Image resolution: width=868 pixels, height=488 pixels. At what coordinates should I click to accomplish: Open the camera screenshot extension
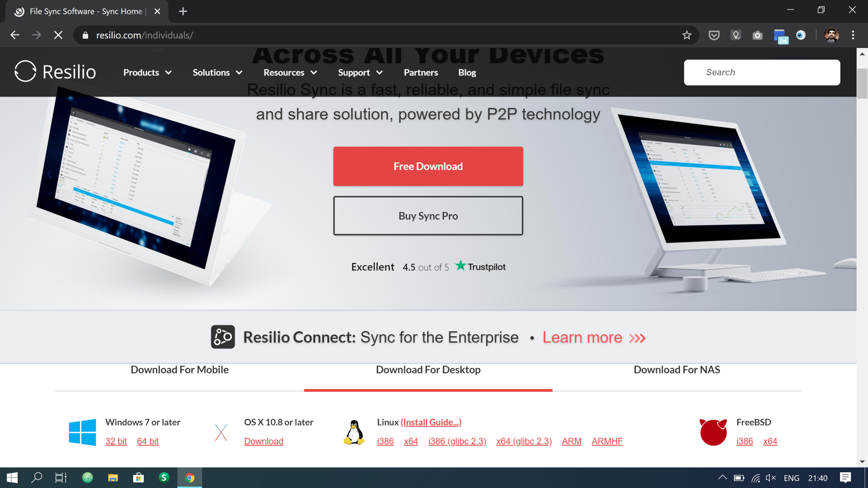[x=758, y=35]
